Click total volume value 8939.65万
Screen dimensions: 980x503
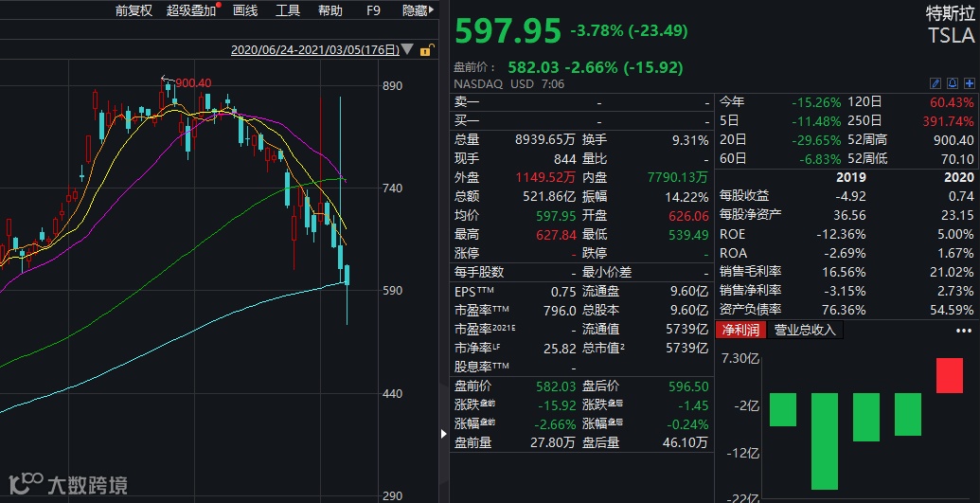click(544, 140)
